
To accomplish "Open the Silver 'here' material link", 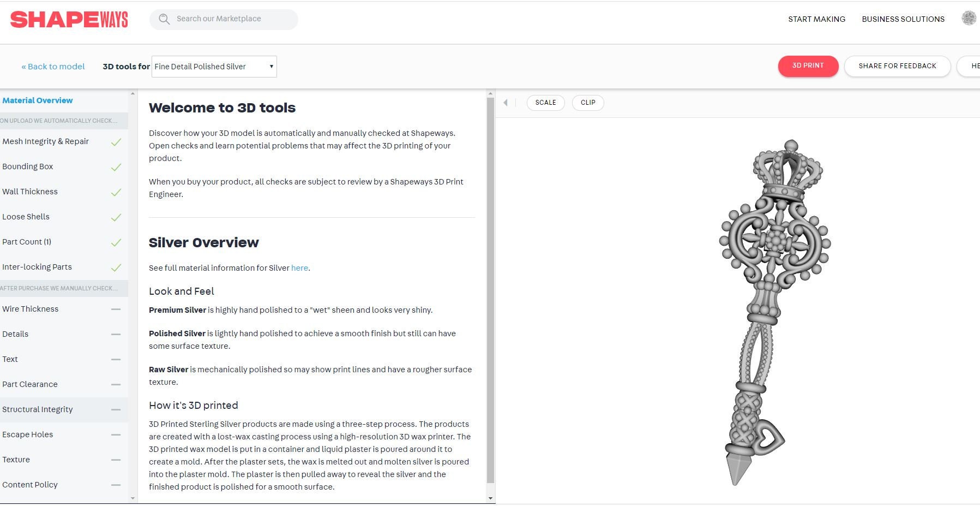I will click(299, 268).
